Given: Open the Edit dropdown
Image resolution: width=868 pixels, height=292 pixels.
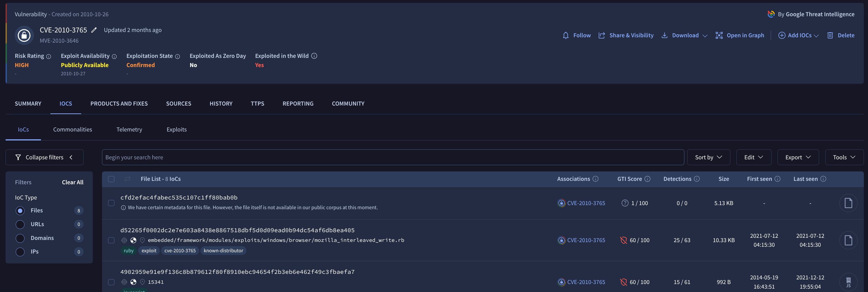Looking at the screenshot, I should [753, 157].
